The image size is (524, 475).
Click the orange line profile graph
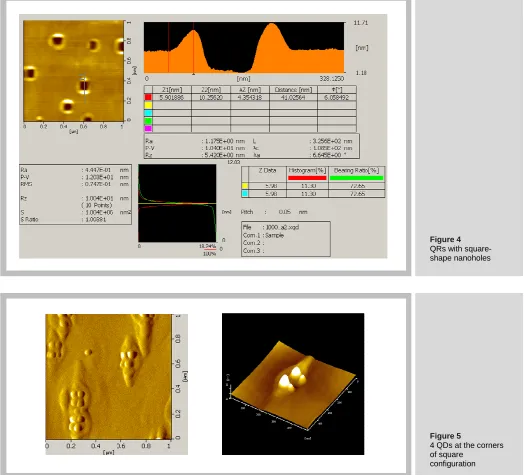(x=244, y=47)
